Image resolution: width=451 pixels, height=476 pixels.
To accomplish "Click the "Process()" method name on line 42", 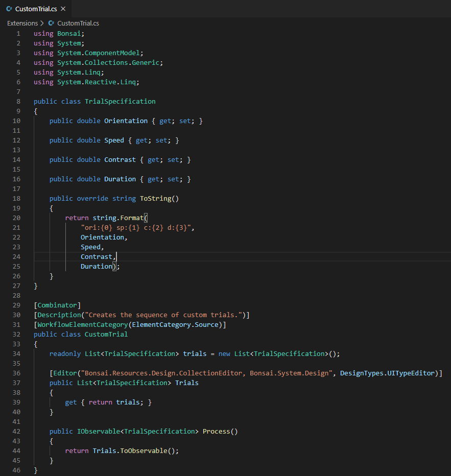I will tap(220, 432).
